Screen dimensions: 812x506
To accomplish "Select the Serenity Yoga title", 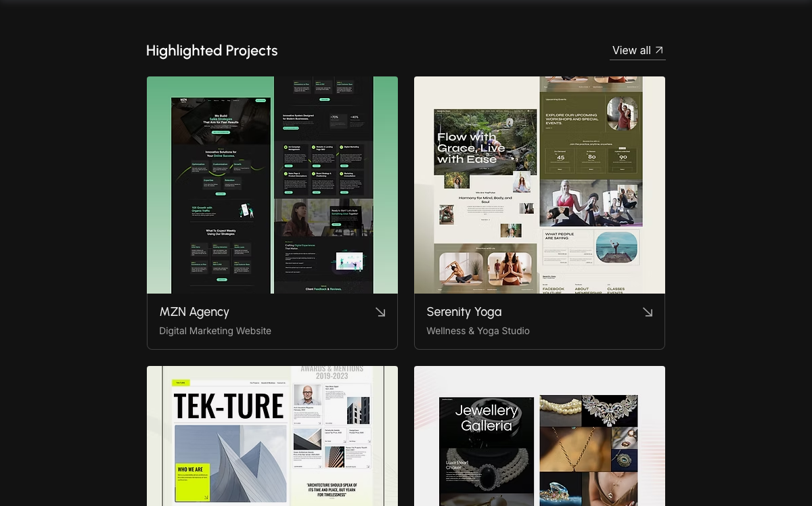I will (464, 312).
